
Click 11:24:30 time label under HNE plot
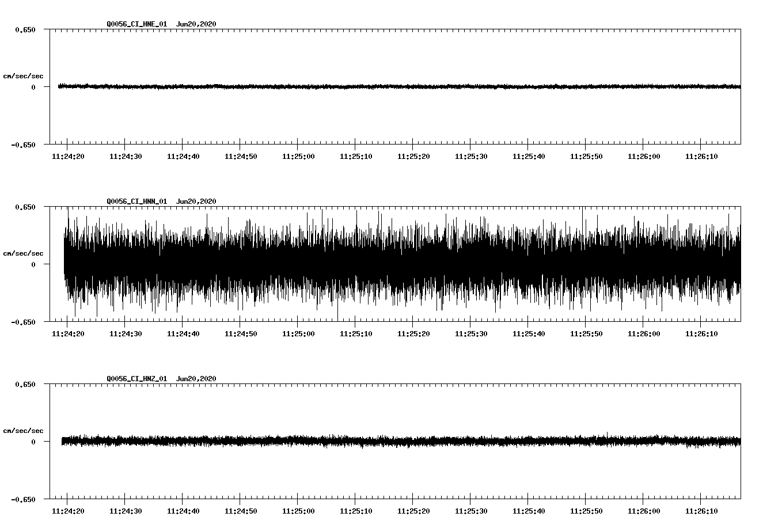(126, 157)
